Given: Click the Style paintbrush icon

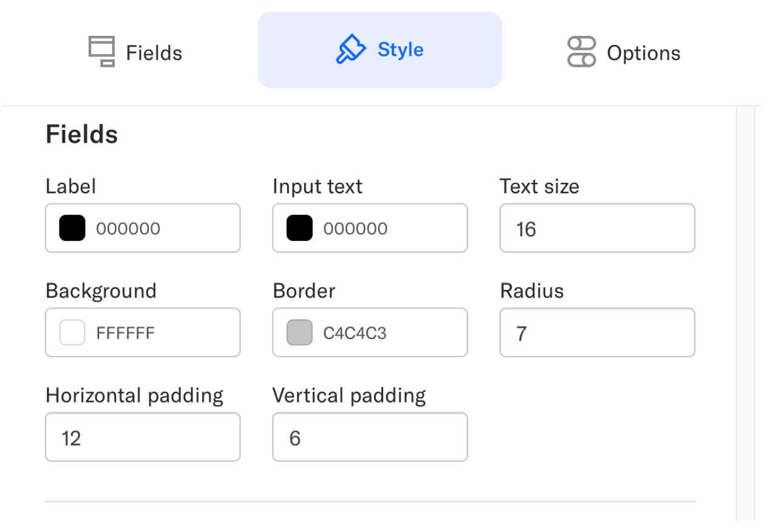Looking at the screenshot, I should click(x=351, y=49).
